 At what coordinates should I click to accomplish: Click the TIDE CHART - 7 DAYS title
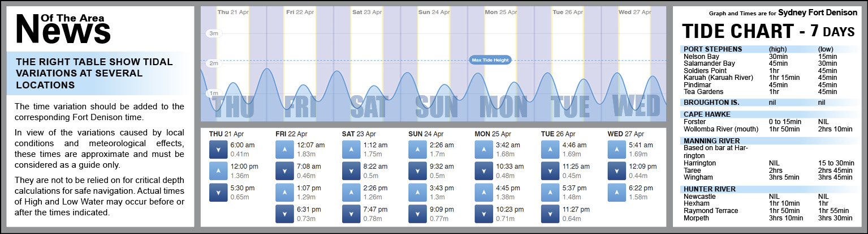pyautogui.click(x=768, y=32)
